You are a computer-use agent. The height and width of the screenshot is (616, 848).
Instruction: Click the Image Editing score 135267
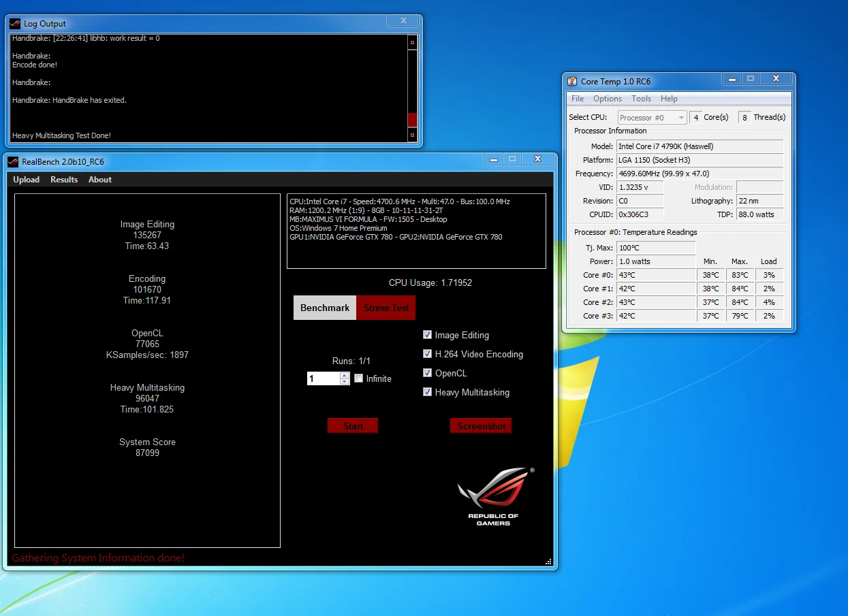coord(147,235)
